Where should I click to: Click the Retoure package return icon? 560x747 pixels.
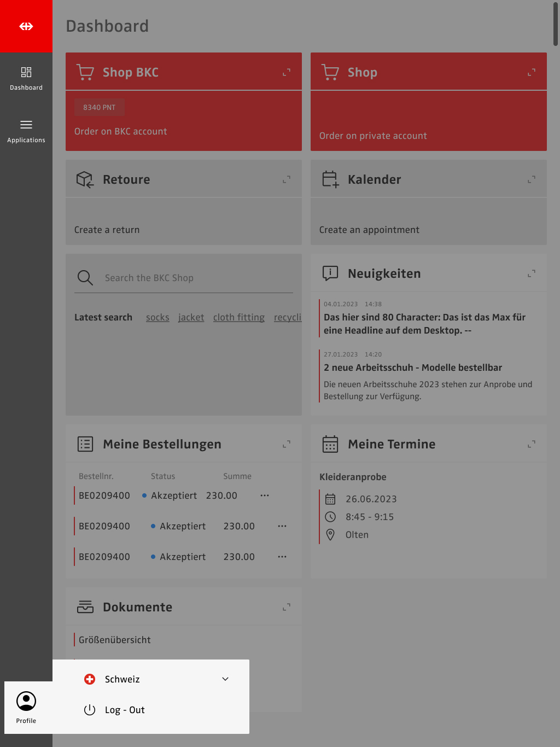point(85,179)
